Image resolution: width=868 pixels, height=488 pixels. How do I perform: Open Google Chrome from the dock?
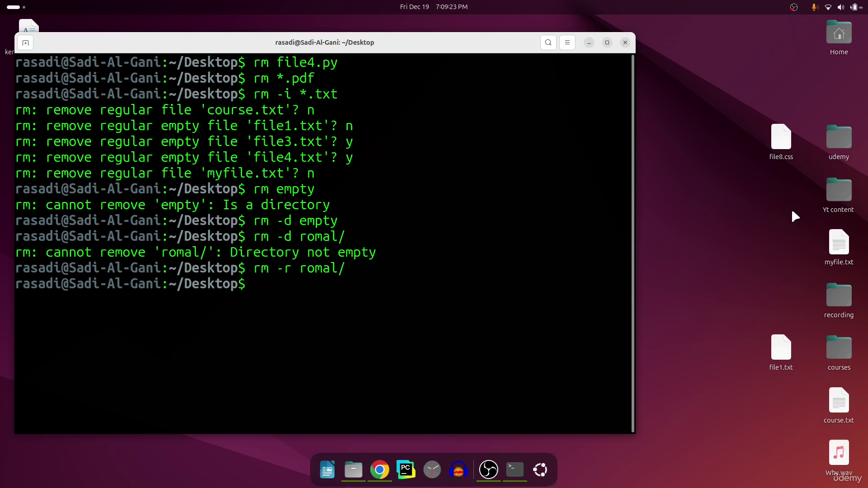(x=380, y=470)
